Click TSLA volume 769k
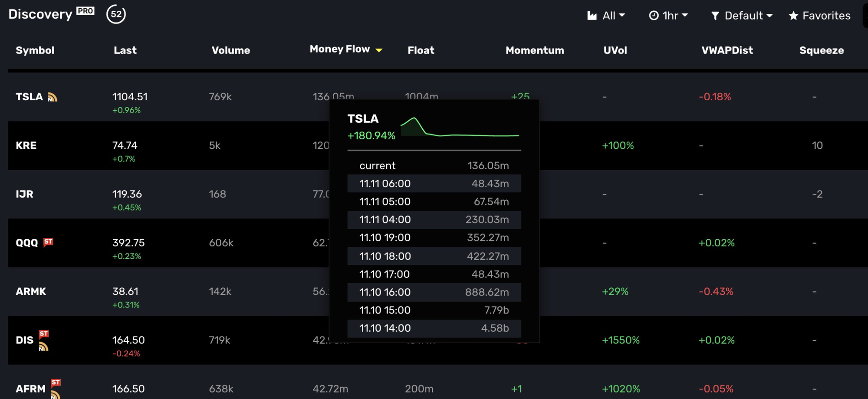Viewport: 868px width, 399px height. (220, 96)
